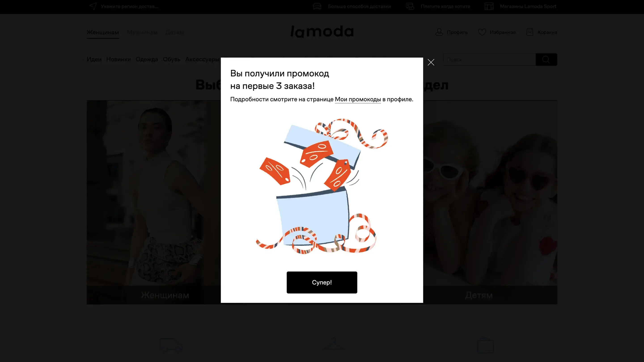Switch to the Мужчинам tab
Screen dimensions: 644x362
click(142, 32)
